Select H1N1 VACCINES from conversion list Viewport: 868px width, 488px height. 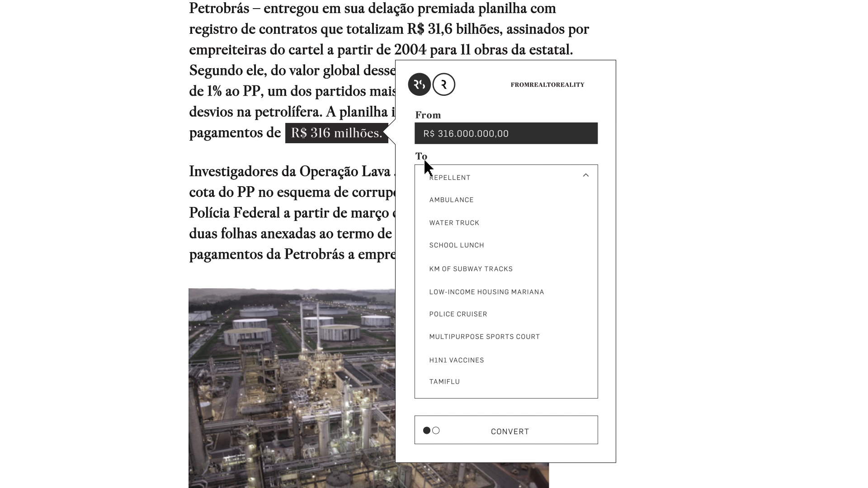coord(457,360)
